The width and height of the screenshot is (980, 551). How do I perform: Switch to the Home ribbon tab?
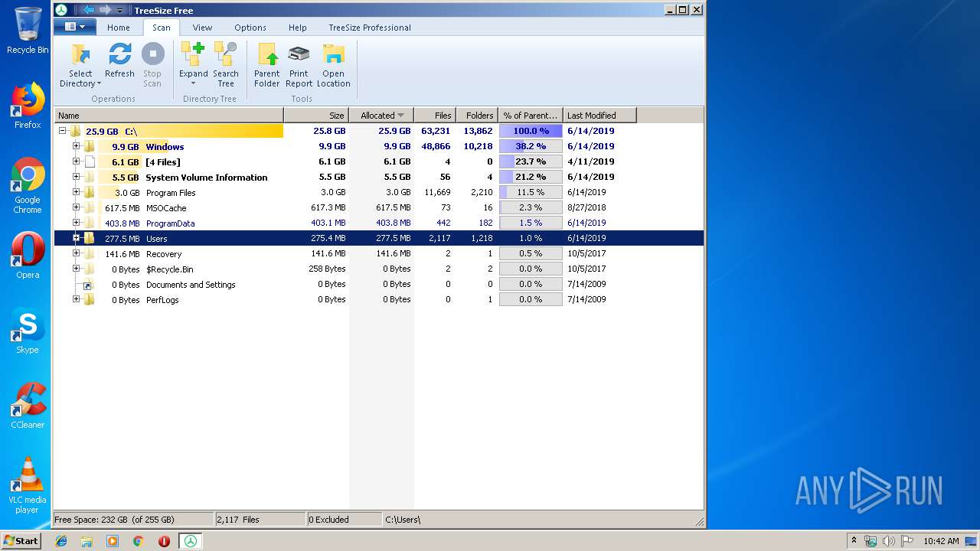tap(119, 28)
